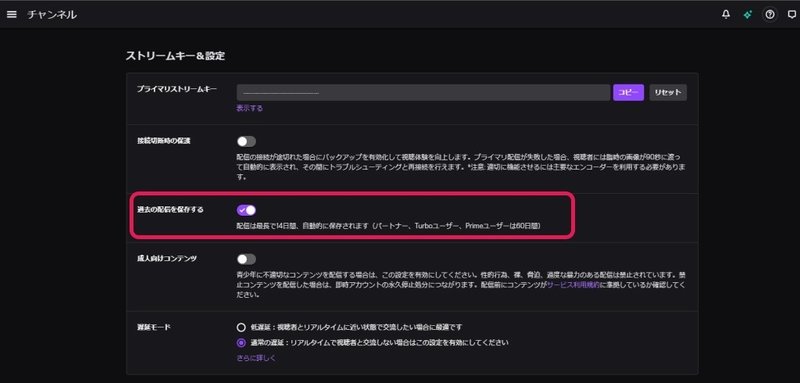The width and height of the screenshot is (800, 383).
Task: Click さらに詳しく link
Action: click(256, 358)
